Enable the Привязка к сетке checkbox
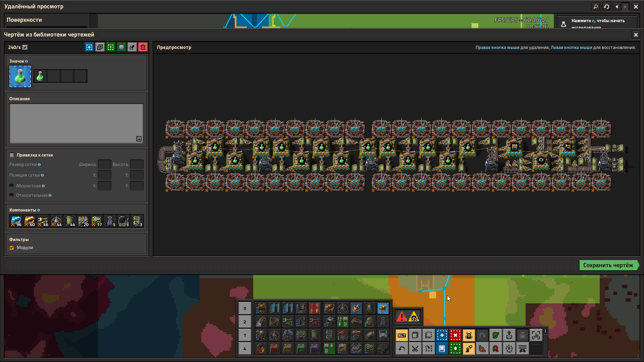644x362 pixels. tap(12, 155)
